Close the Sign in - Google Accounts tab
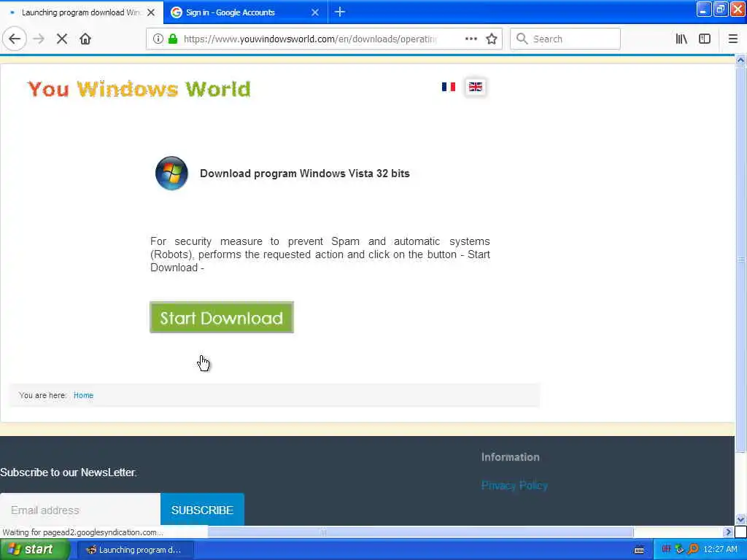 (x=315, y=12)
